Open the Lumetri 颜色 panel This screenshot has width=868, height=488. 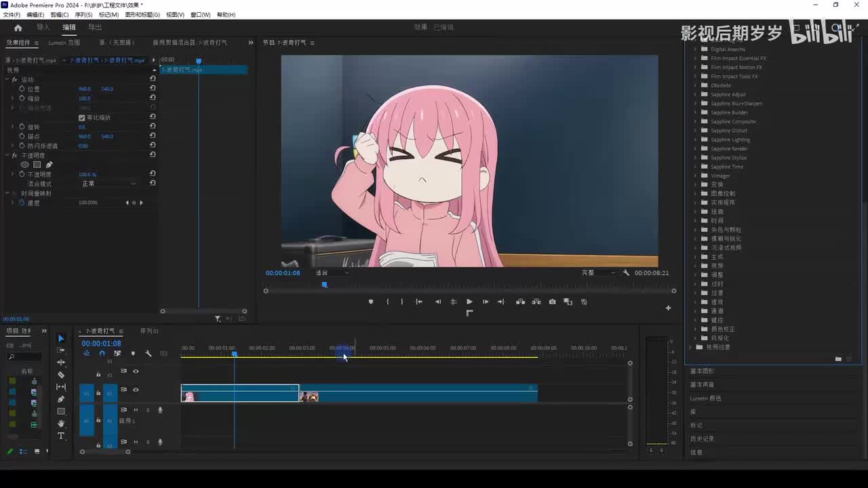coord(706,399)
